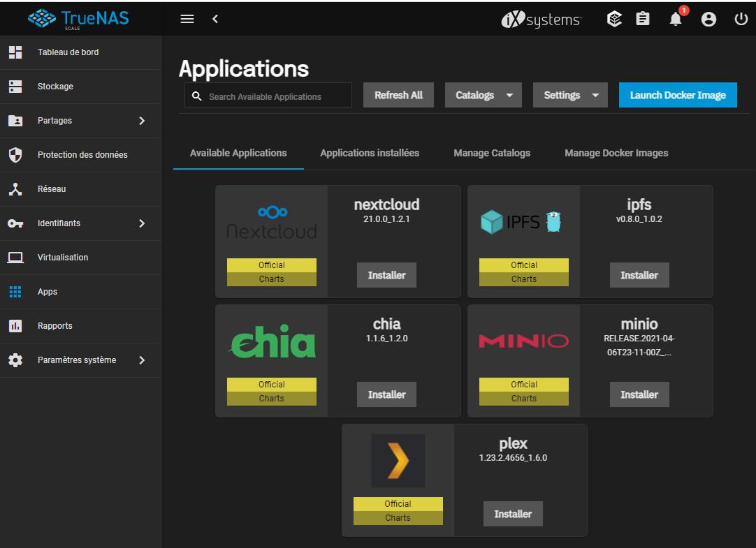Install the minio application

pos(639,394)
